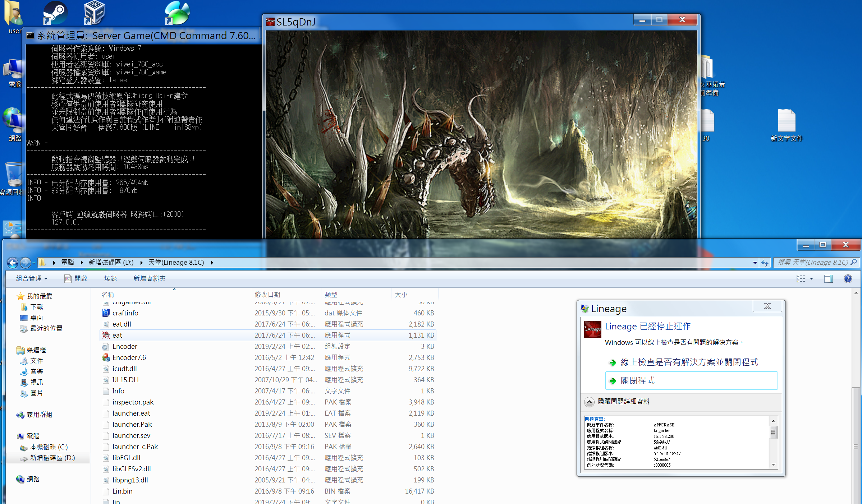Screen dimensions: 862x504
Task: Click the 開啟 toolbar command
Action: click(x=76, y=278)
